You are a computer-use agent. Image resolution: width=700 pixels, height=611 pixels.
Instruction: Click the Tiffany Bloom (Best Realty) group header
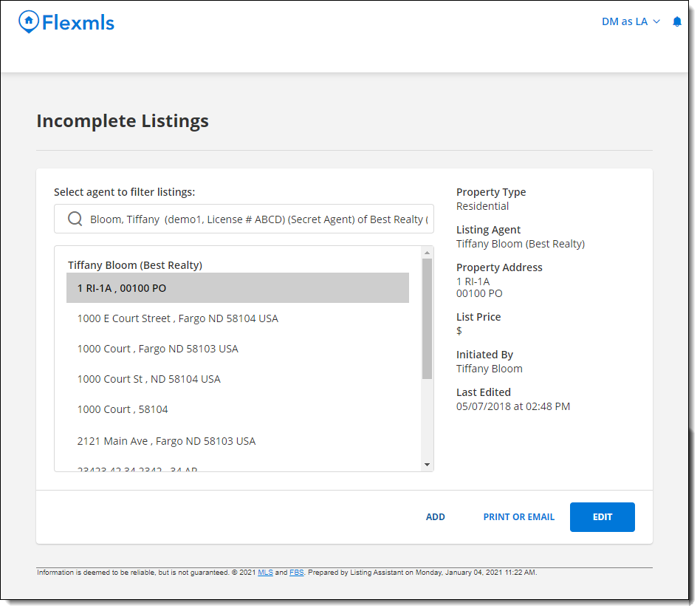135,265
